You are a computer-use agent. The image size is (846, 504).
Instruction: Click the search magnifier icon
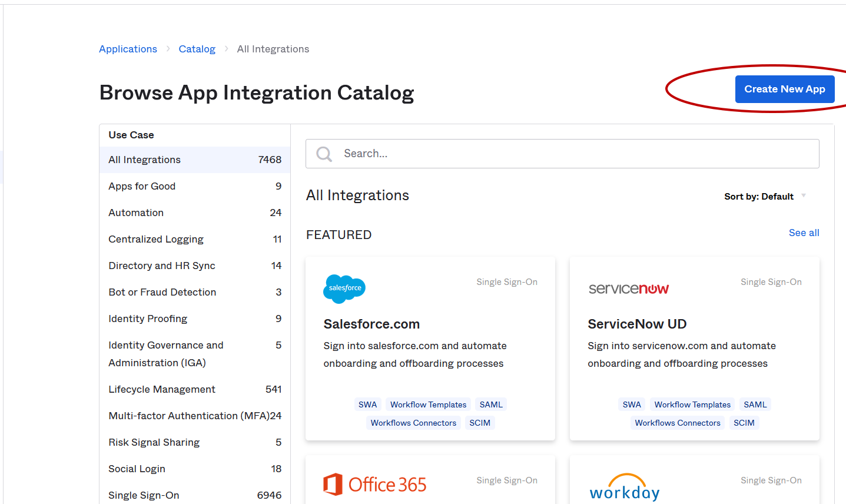coord(324,154)
